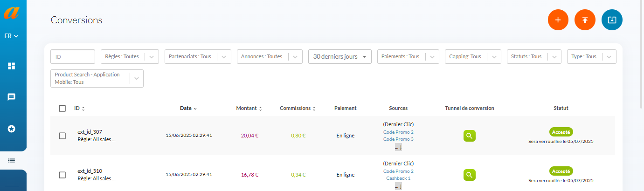This screenshot has height=191, width=644.
Task: Open Product Search - Application Mobile dropdown
Action: pyautogui.click(x=97, y=78)
